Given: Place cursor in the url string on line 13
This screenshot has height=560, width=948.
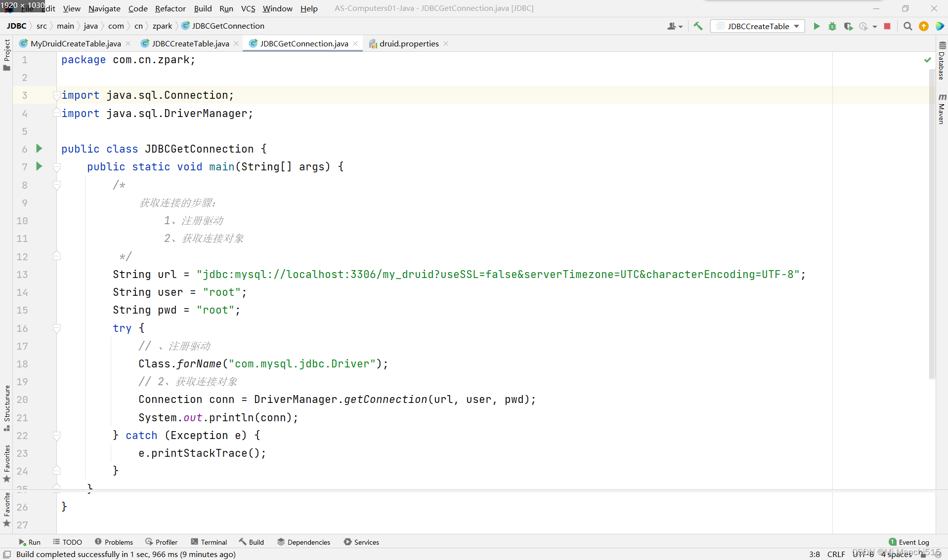Looking at the screenshot, I should pos(498,275).
